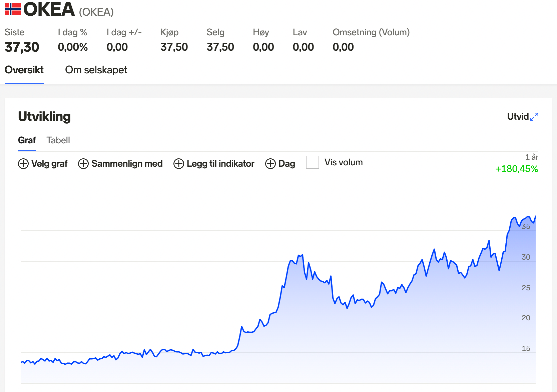Switch to the Oversikt tab
This screenshot has width=557, height=392.
[x=24, y=70]
